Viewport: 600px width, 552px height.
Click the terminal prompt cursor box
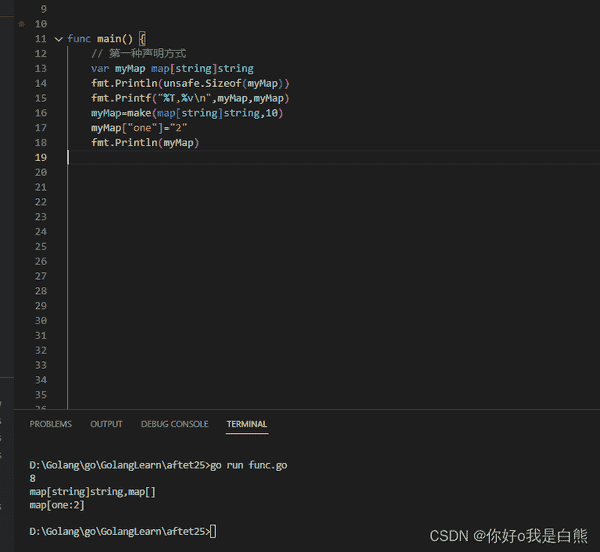pyautogui.click(x=213, y=531)
